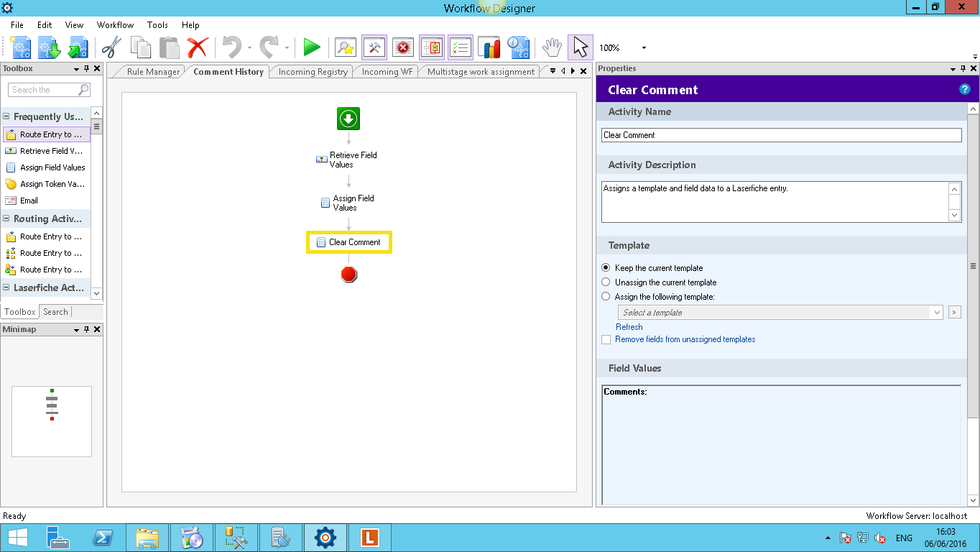Switch to the Incoming Registry tab
Screen dimensions: 980x552
click(x=313, y=72)
